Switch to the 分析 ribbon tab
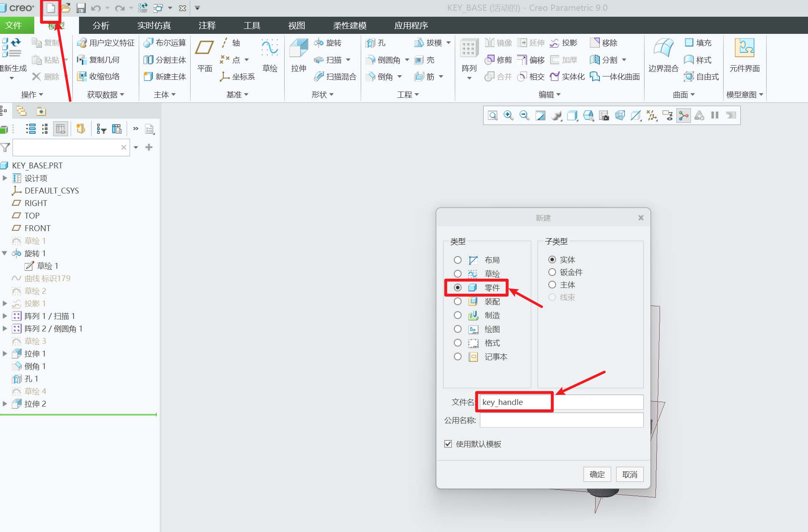Viewport: 808px width, 532px height. coord(101,25)
